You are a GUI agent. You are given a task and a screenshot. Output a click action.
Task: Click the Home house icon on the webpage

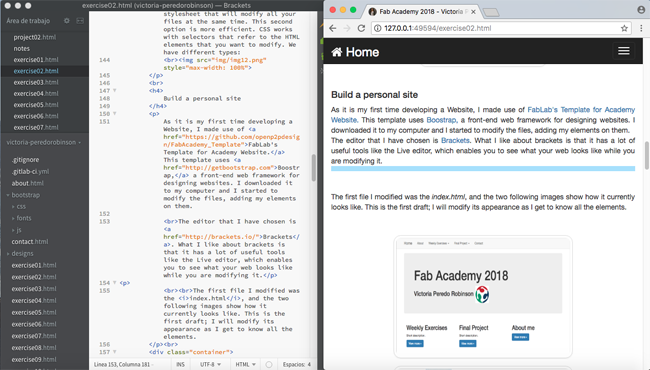(337, 52)
